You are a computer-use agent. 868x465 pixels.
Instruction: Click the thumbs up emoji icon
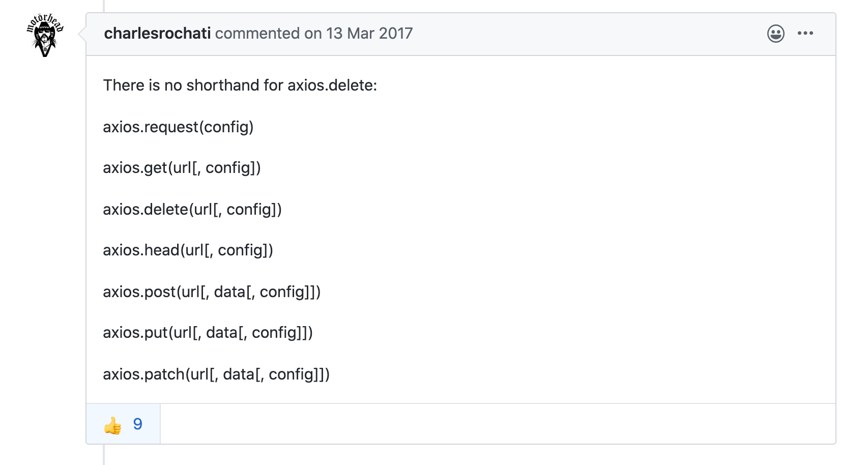coord(113,425)
